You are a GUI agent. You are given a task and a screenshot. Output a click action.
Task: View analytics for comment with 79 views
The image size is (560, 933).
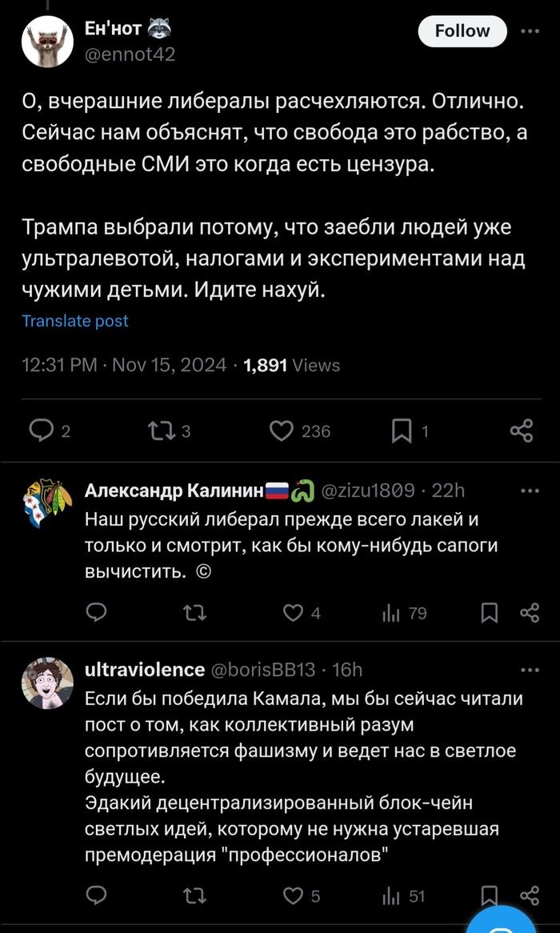[391, 613]
